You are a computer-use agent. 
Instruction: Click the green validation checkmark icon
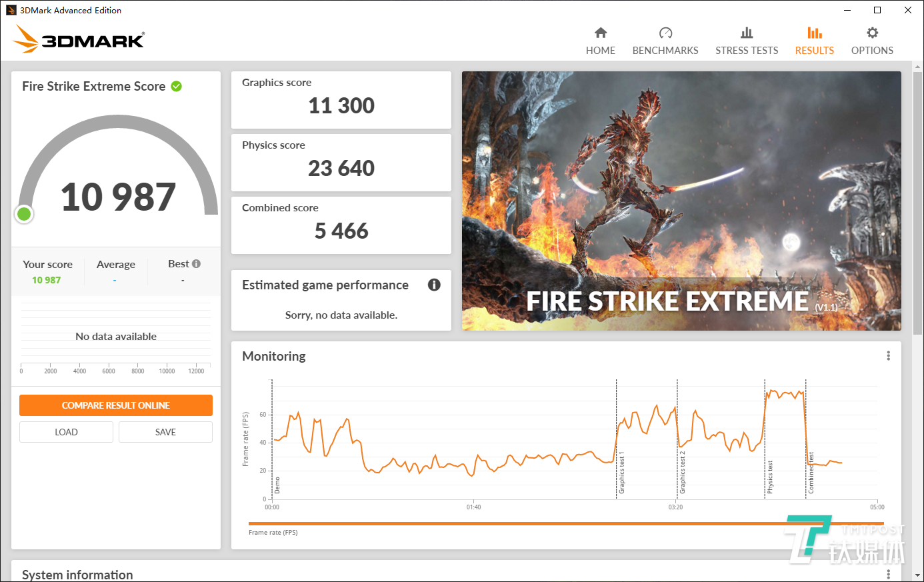tap(177, 86)
